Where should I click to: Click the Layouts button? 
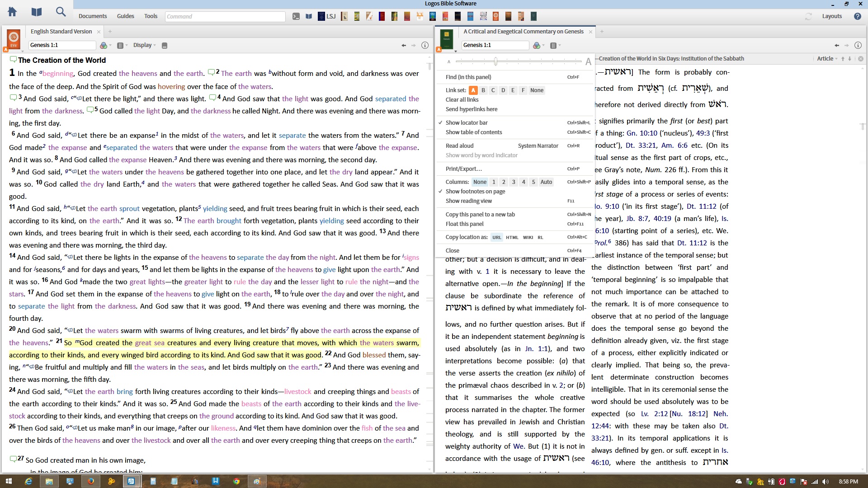click(x=831, y=16)
